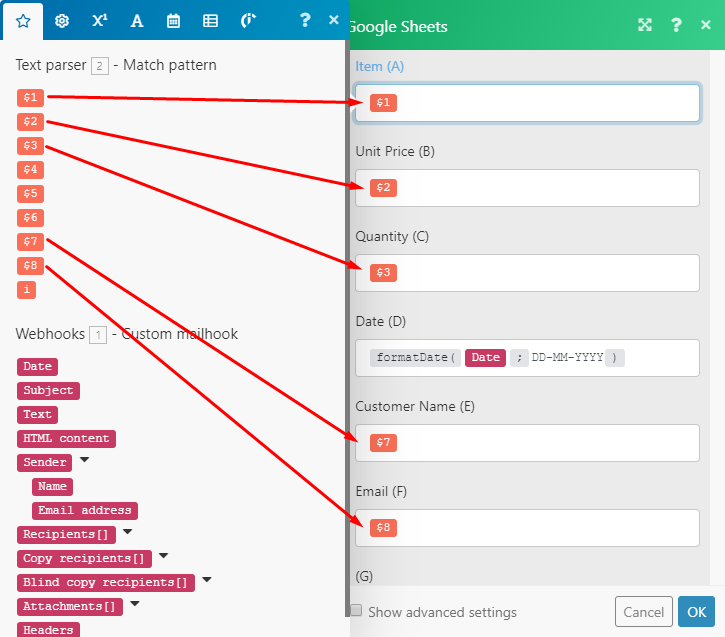The height and width of the screenshot is (637, 725).
Task: Select the $3 variable in Text parser
Action: (x=31, y=146)
